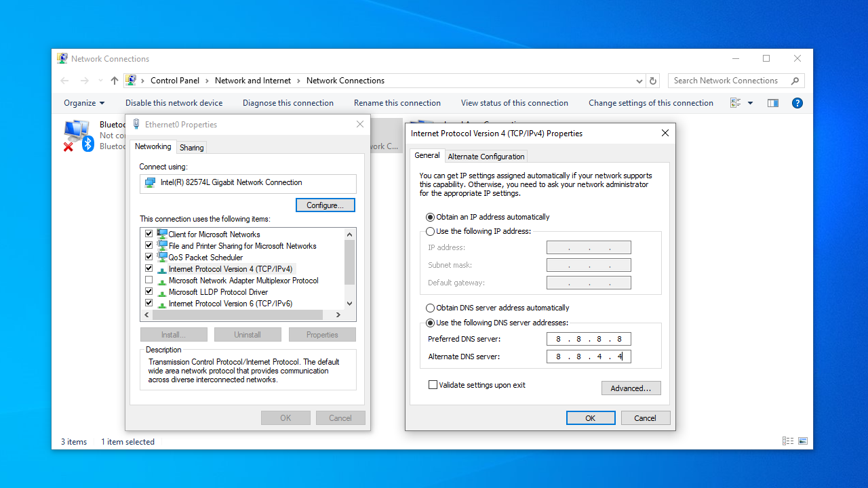Click the search magnifier icon
Viewport: 868px width, 488px height.
click(795, 81)
